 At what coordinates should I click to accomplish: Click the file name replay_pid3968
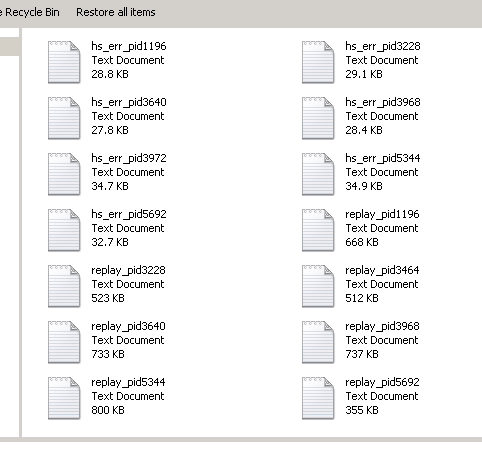(382, 326)
